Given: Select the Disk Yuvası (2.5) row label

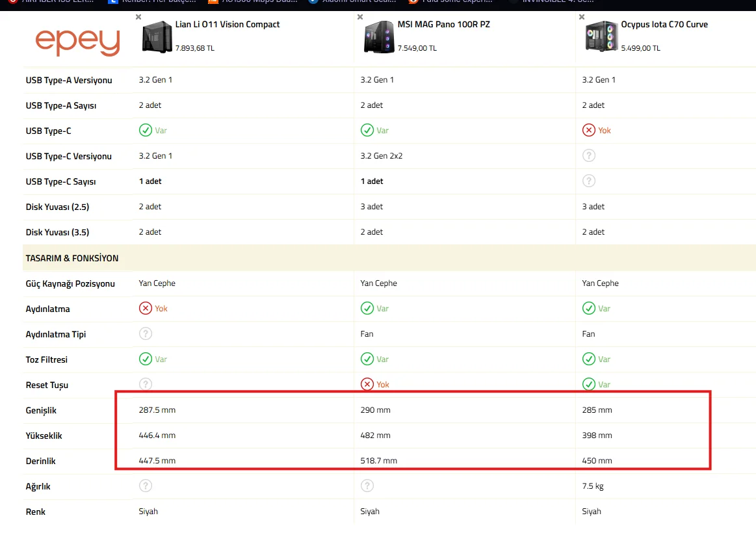Looking at the screenshot, I should pyautogui.click(x=57, y=207).
